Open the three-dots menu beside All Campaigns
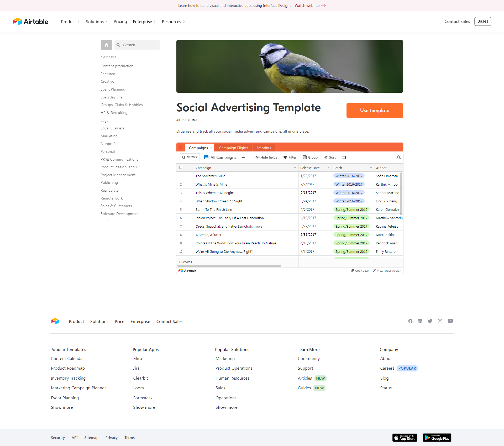 coord(244,157)
